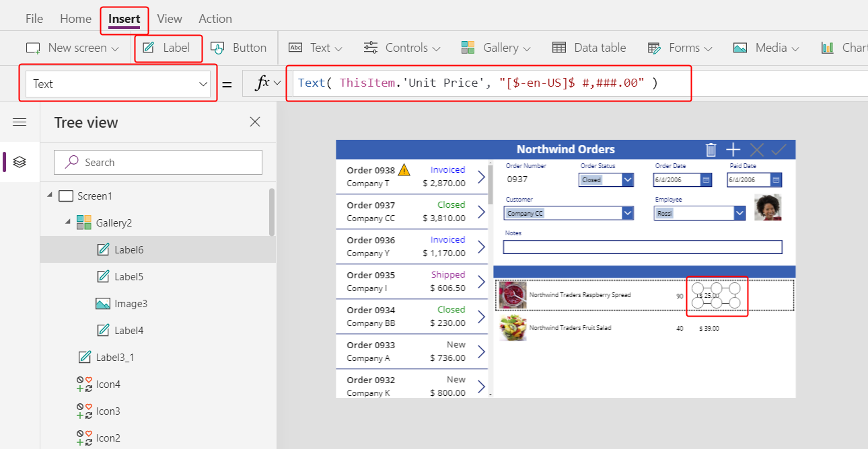Select Label4 in the tree
This screenshot has height=449, width=868.
click(129, 330)
